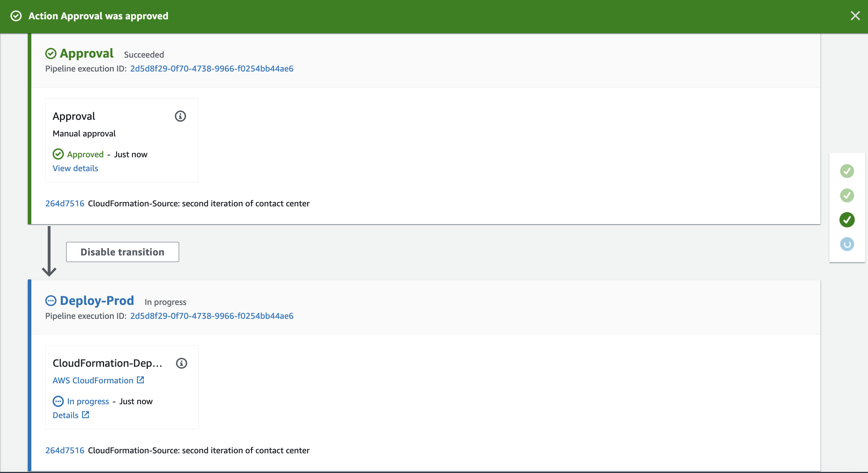Open Approval stage pipeline execution ID link

tap(212, 68)
